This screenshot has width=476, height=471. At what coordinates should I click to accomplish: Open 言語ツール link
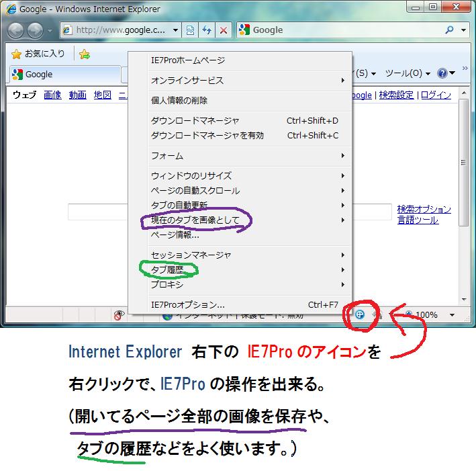point(418,220)
